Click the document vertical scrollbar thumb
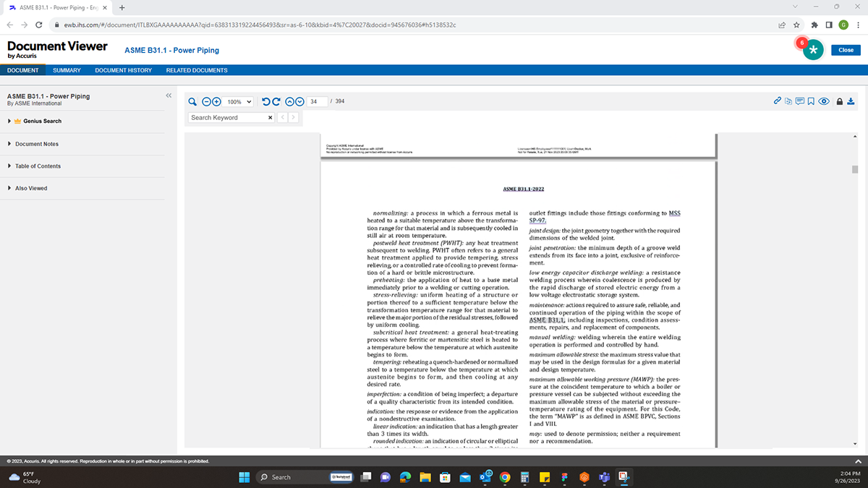868x488 pixels. [x=855, y=170]
